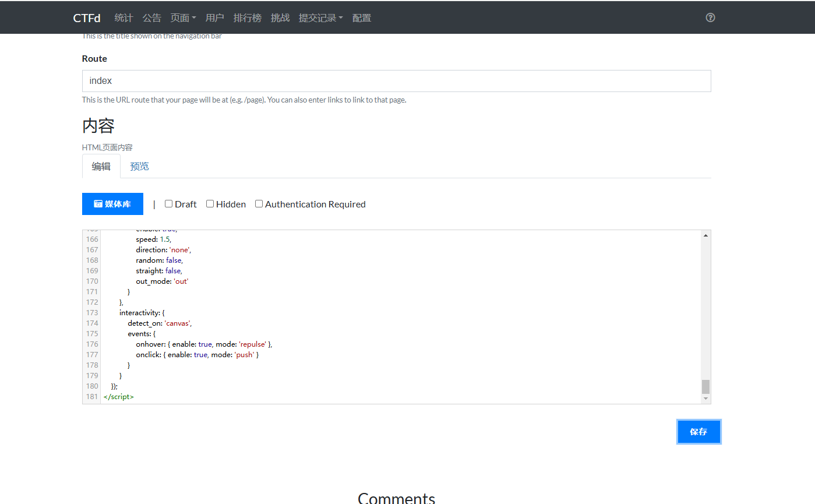
Task: Switch to the 预览 preview tab
Action: (x=139, y=167)
